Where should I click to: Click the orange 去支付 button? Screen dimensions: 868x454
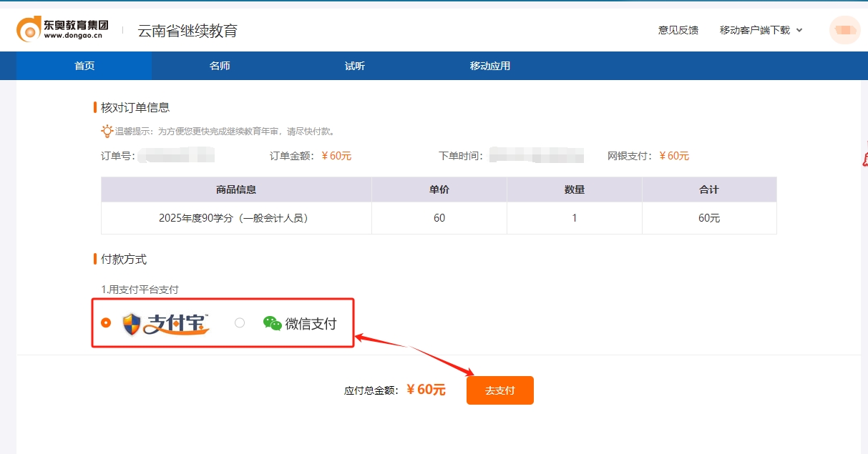[x=499, y=390]
